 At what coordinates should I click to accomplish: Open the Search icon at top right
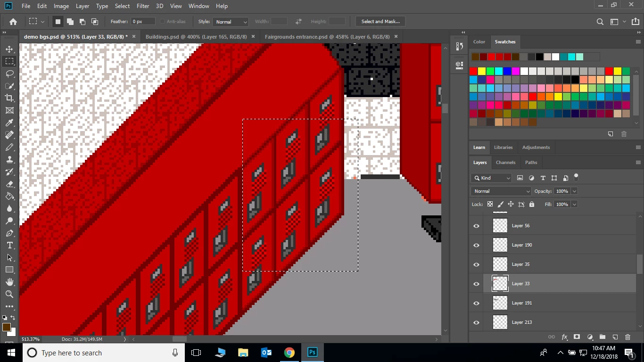coord(600,22)
